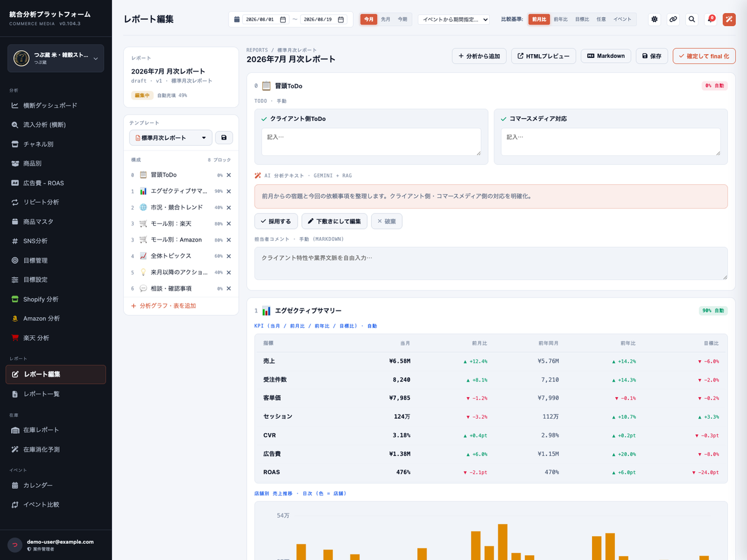Image resolution: width=747 pixels, height=560 pixels.
Task: Remove the 相談・確認事項 block with X
Action: [228, 289]
